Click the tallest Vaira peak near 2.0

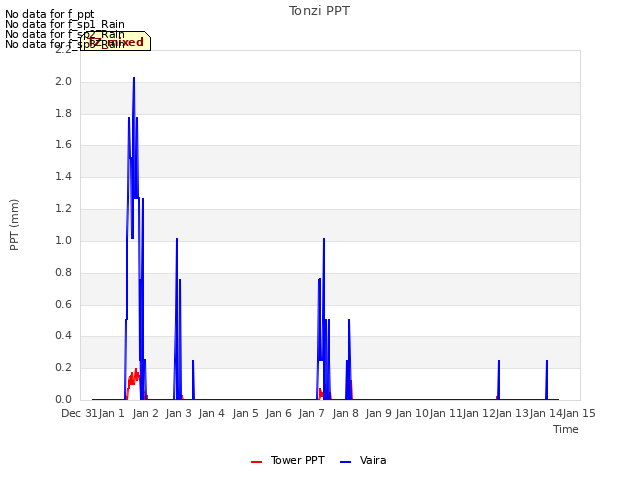pyautogui.click(x=134, y=78)
